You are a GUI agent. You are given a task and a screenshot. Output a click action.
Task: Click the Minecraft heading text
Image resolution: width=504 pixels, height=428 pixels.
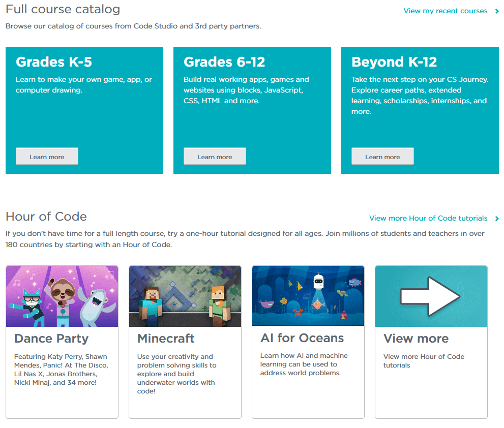[x=165, y=339]
